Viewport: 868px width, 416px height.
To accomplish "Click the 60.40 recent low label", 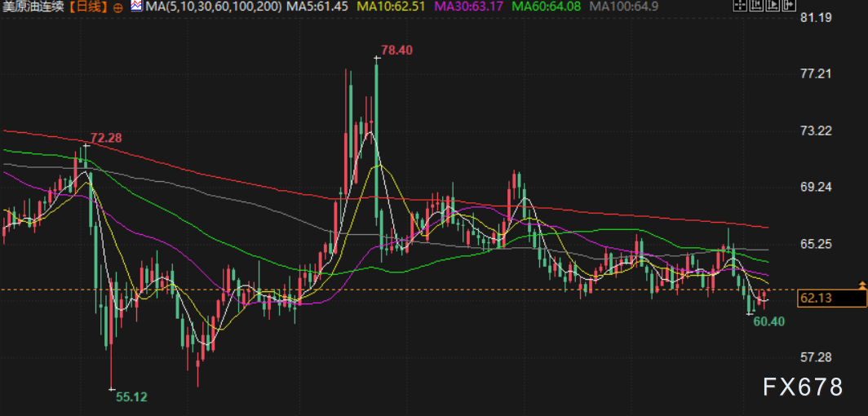I will click(768, 321).
